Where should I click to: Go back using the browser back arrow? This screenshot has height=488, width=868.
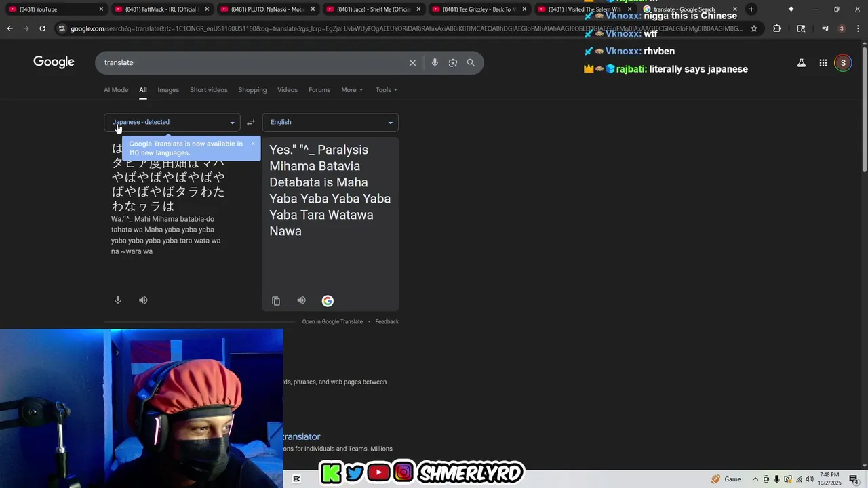9,28
